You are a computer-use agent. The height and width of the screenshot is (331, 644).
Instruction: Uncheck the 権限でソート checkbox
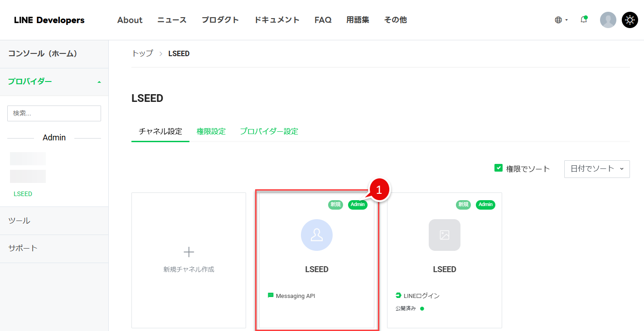point(499,168)
